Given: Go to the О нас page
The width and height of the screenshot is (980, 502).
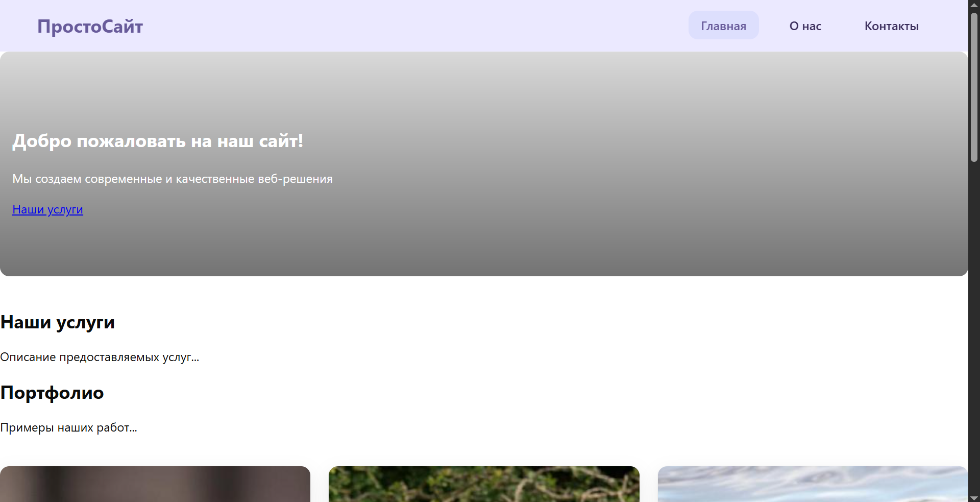Looking at the screenshot, I should click(x=805, y=26).
